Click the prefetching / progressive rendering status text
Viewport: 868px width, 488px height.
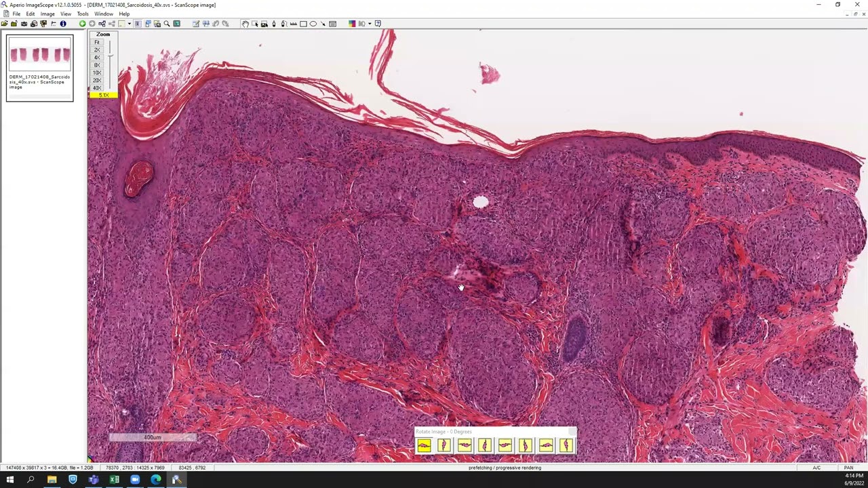[x=505, y=468]
